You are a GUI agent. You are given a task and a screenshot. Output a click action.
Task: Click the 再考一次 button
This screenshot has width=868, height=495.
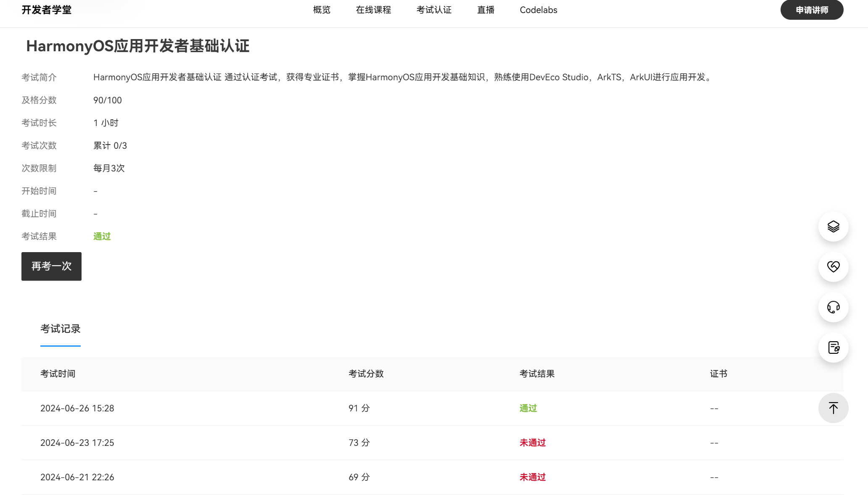(x=51, y=266)
